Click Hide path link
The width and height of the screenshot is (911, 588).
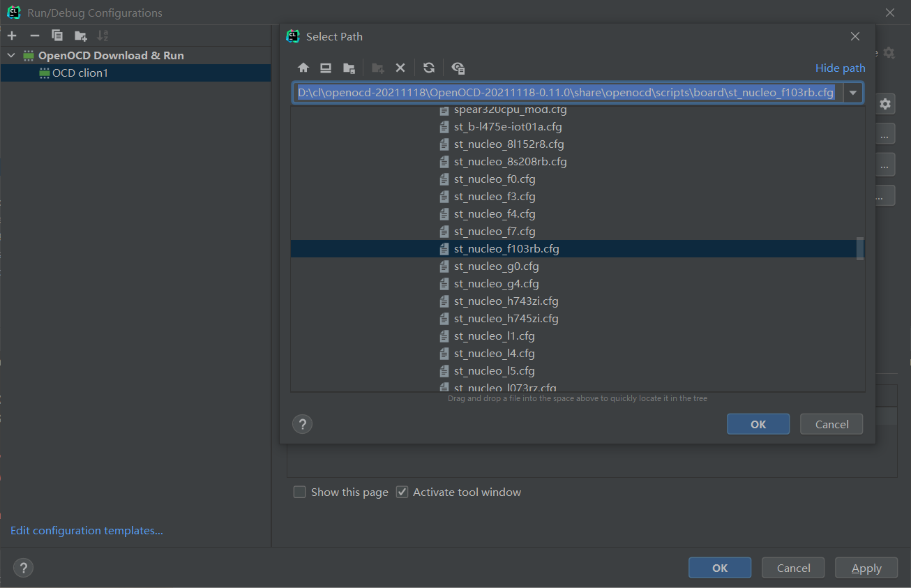coord(840,68)
